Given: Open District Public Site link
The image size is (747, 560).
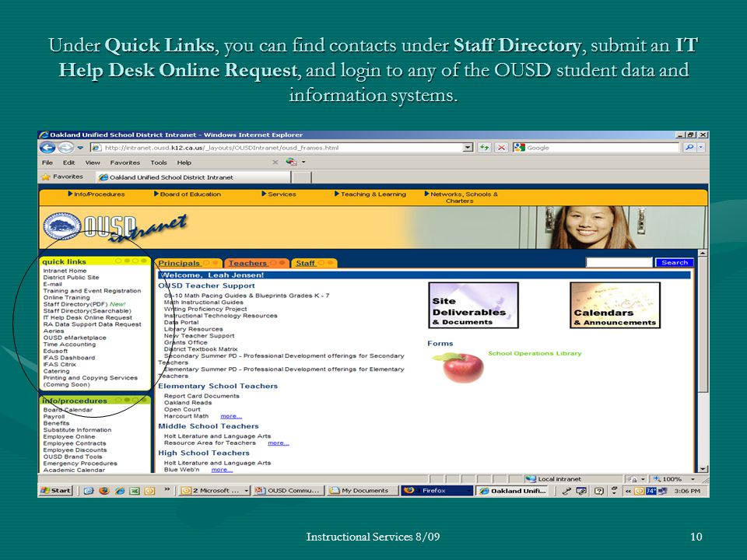Looking at the screenshot, I should [71, 277].
